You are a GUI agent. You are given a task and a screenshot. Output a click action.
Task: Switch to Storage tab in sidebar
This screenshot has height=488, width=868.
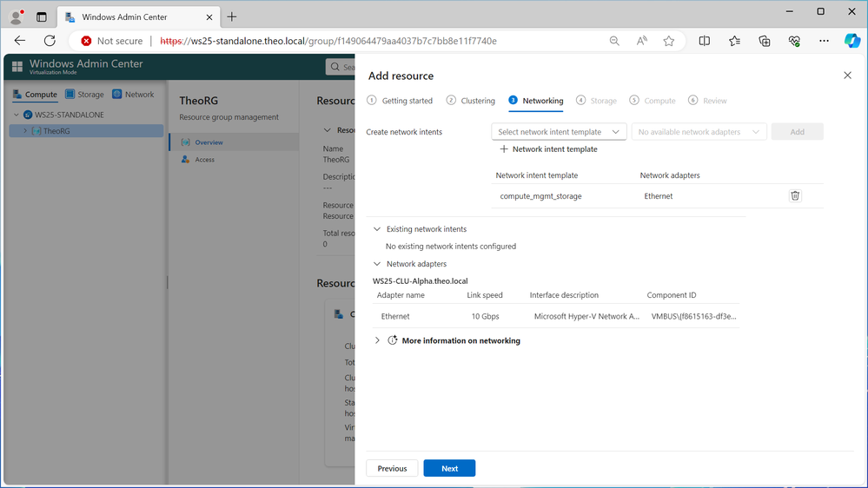(x=84, y=95)
